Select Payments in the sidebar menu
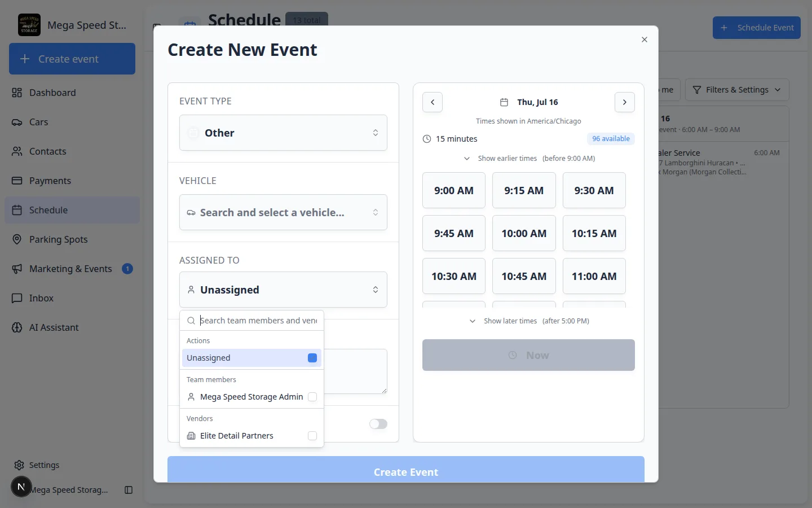 click(x=72, y=181)
